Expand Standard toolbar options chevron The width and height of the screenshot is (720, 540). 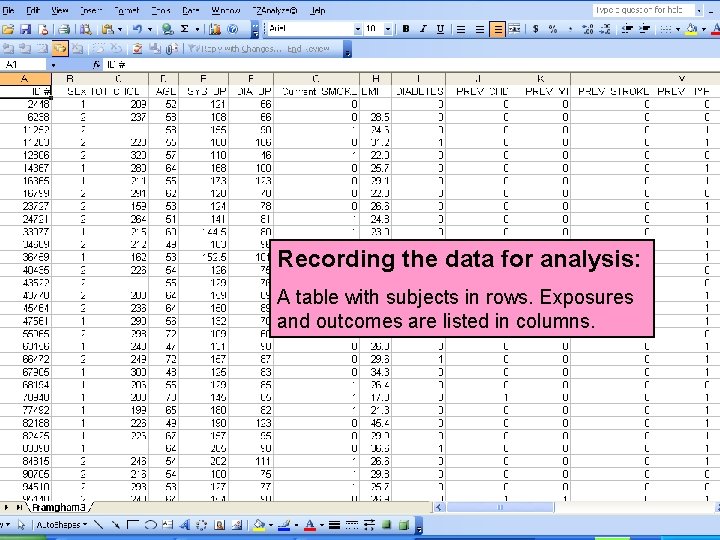(x=255, y=29)
